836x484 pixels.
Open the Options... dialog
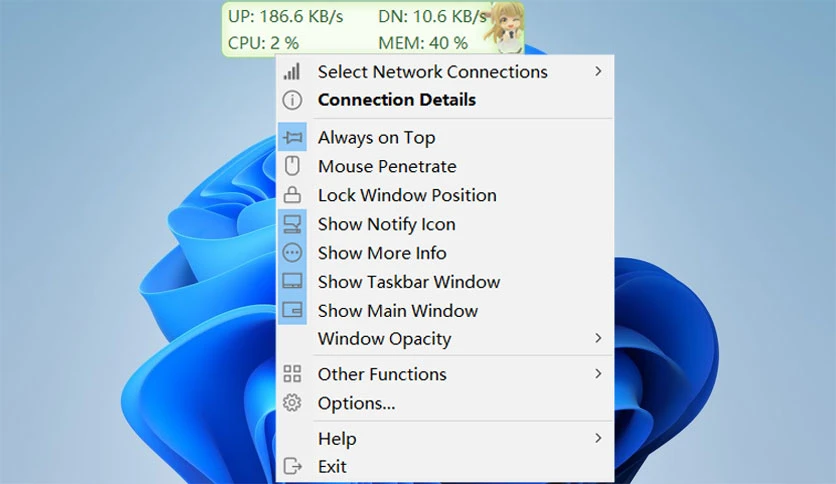(x=445, y=403)
